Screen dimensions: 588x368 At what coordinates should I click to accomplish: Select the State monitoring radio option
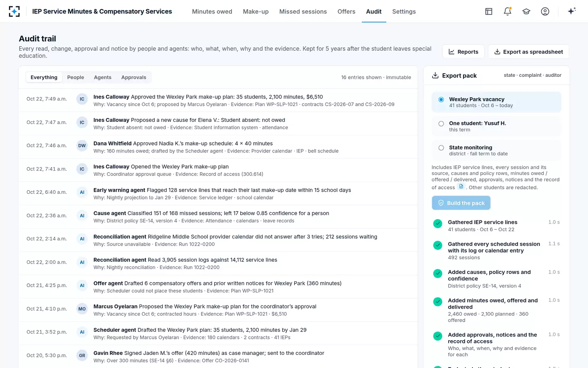click(441, 148)
